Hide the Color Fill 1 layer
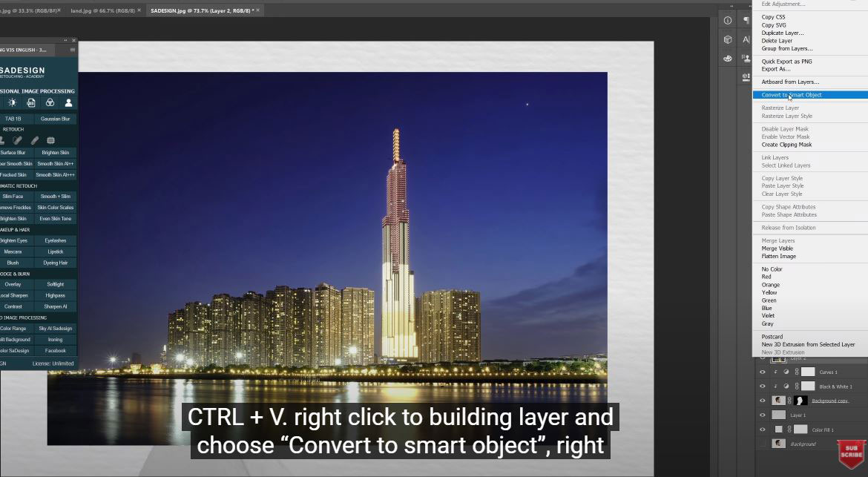Image resolution: width=868 pixels, height=477 pixels. (762, 430)
